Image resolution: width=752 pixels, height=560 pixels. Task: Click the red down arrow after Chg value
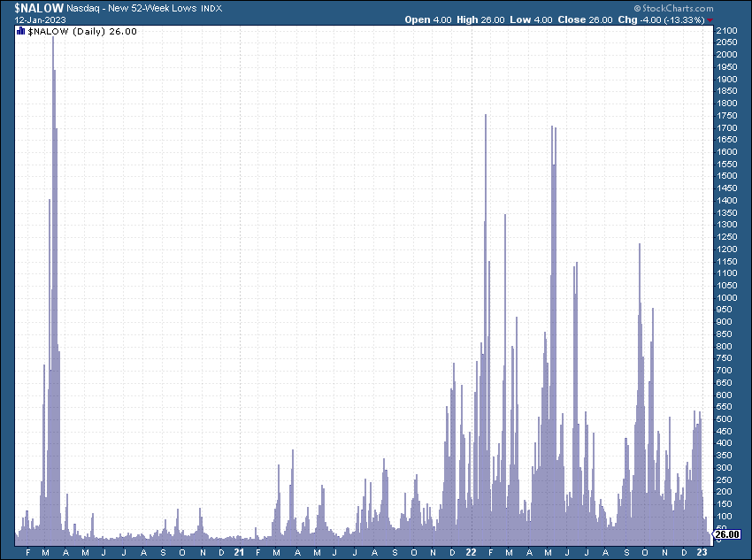point(710,20)
